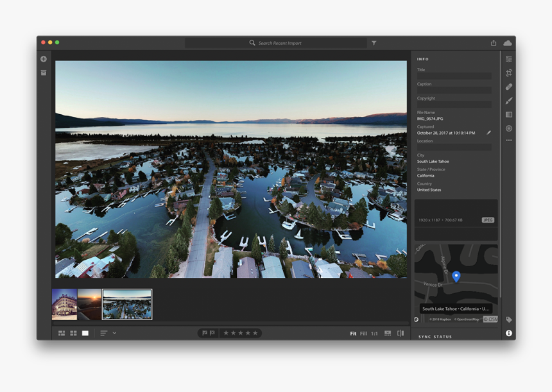Expand the Sync Status section

pos(435,337)
